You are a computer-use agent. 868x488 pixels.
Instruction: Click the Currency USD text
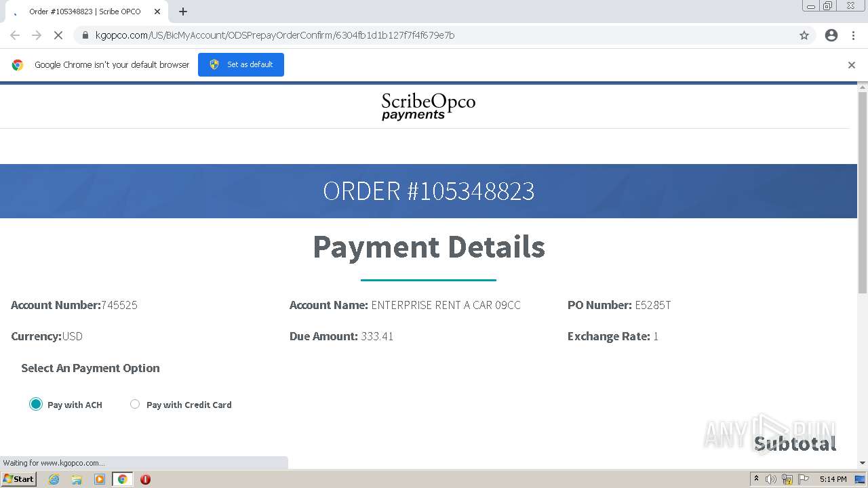coord(47,336)
